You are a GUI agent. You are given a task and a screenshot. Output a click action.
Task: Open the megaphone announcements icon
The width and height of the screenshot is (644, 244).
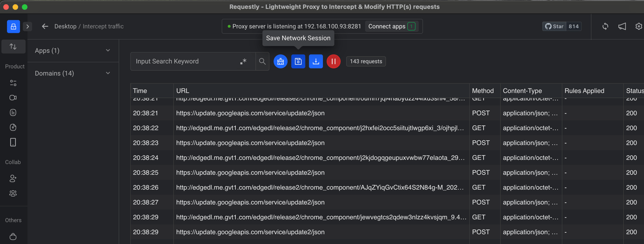click(x=622, y=26)
